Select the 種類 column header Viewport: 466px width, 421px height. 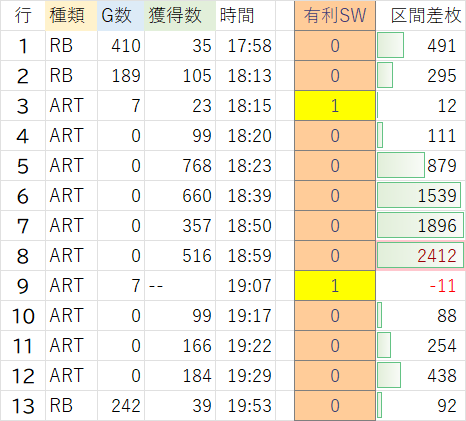pos(71,15)
